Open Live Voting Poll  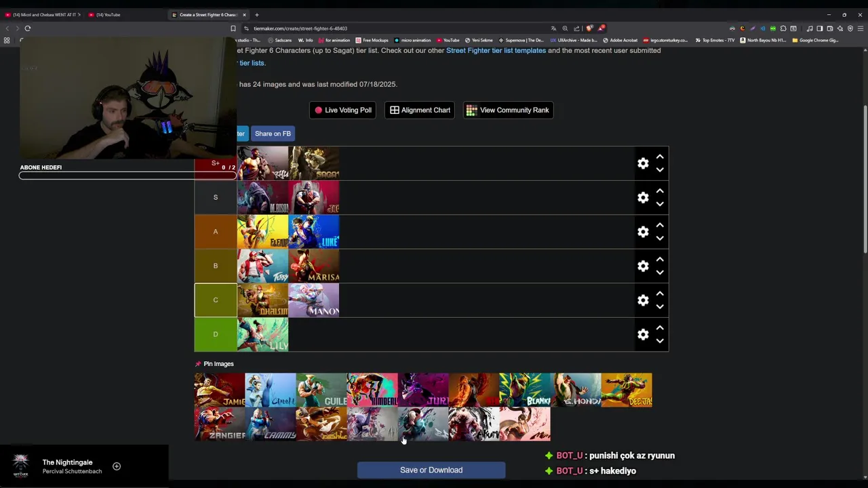pos(343,110)
